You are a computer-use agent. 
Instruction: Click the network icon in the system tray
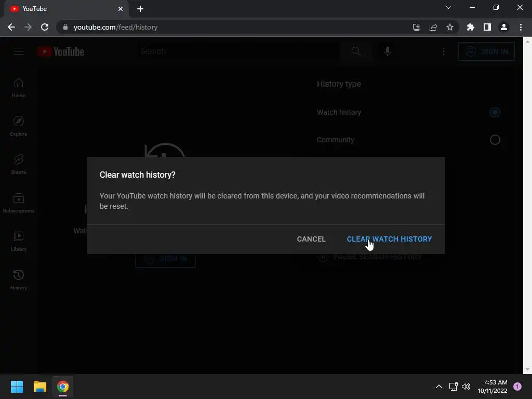click(453, 387)
